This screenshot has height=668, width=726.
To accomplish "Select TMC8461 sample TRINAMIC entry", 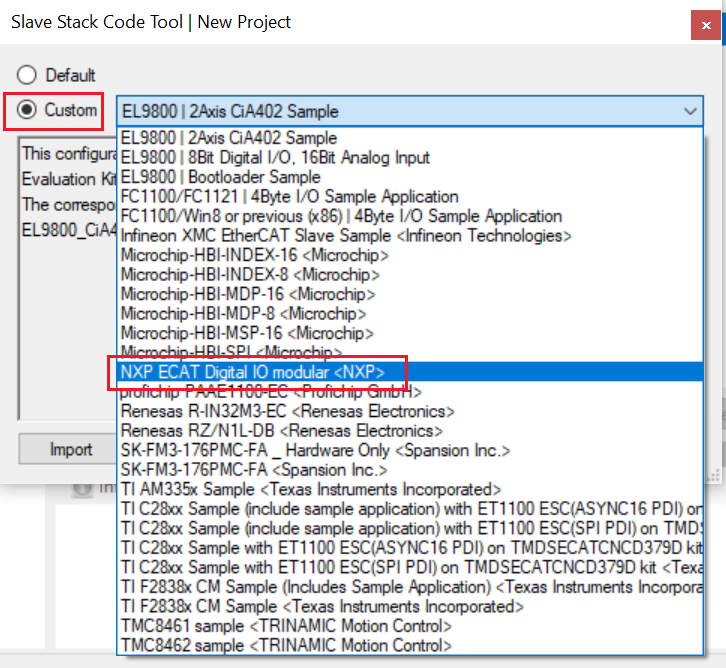I will [284, 626].
